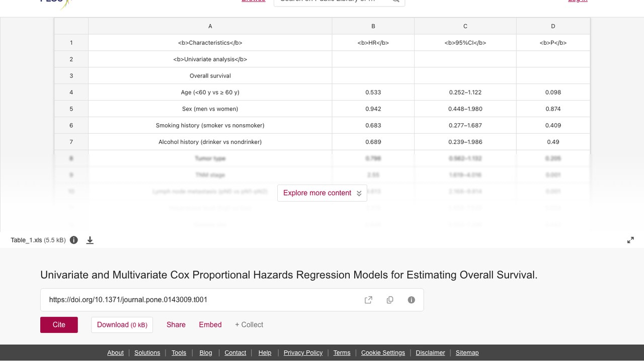Click 'Smoking history (smoker vs nonsmoker)' cell
Image resolution: width=644 pixels, height=362 pixels.
pyautogui.click(x=210, y=126)
